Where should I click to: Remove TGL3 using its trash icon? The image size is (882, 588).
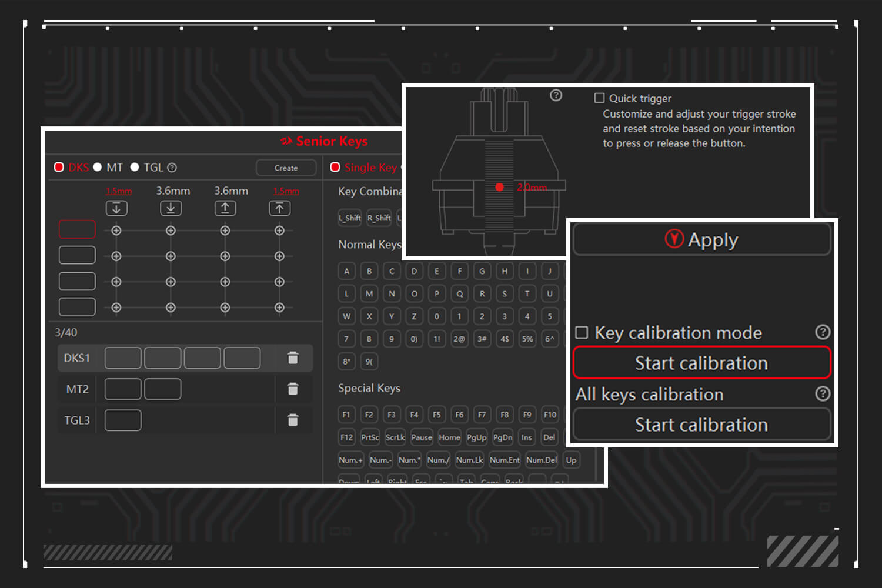(x=293, y=420)
